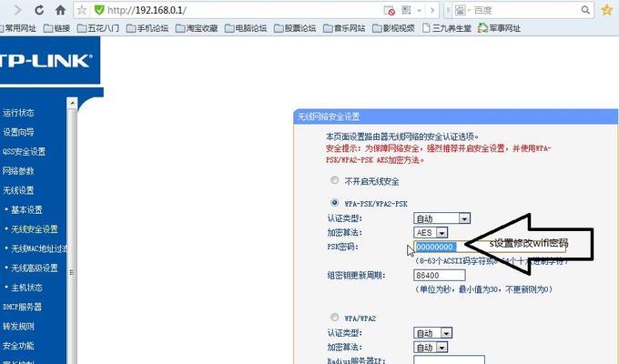Open the 电脑论坛 bookmarks folder
Screen dimensions: 619x364
click(x=246, y=28)
